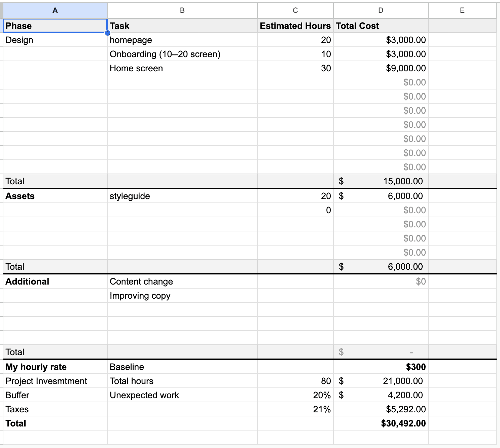Click the Total Cost header cell
Image resolution: width=500 pixels, height=448 pixels.
[x=381, y=26]
